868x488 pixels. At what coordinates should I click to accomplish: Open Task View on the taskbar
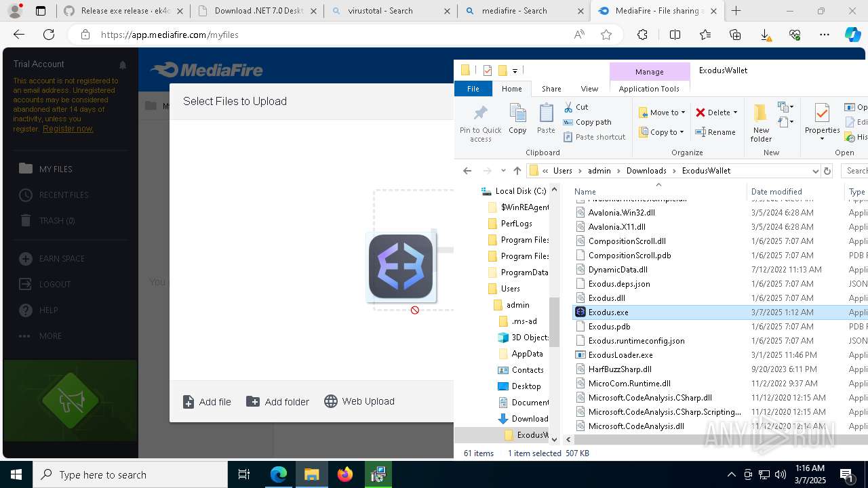point(244,474)
